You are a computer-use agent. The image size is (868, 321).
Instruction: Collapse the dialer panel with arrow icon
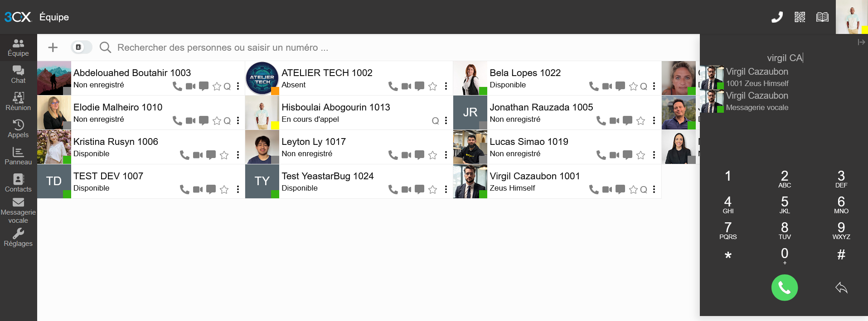[x=861, y=42]
